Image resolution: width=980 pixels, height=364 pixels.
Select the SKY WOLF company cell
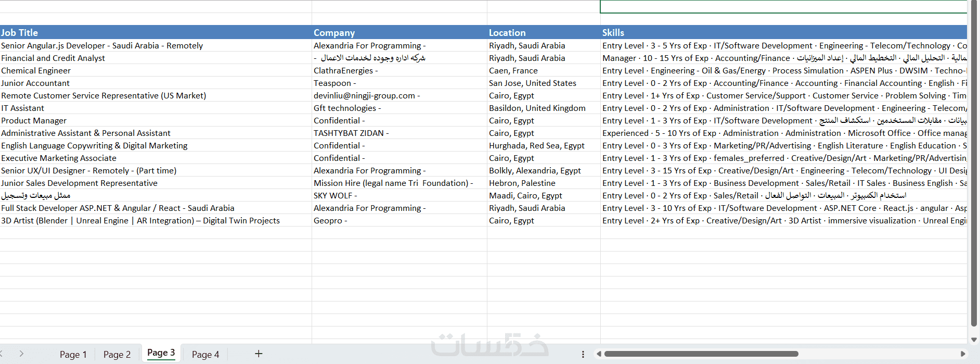(399, 195)
